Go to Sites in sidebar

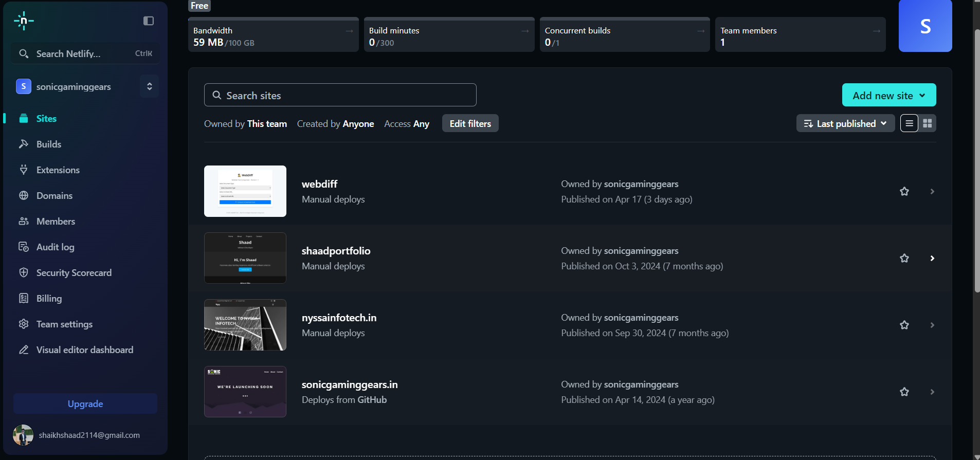46,118
